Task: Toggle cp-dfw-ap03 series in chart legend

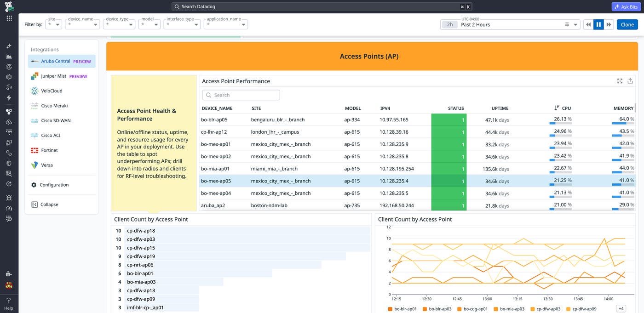Action: coord(546,309)
